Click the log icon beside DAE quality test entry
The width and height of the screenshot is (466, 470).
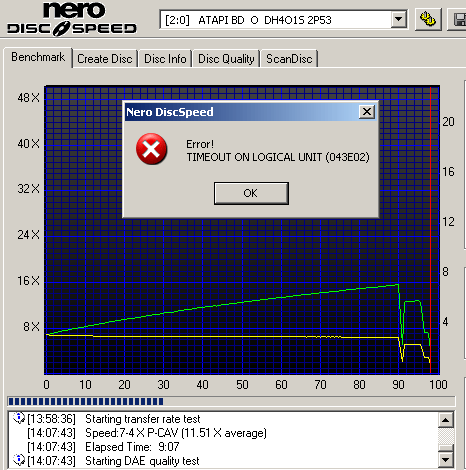click(x=19, y=460)
